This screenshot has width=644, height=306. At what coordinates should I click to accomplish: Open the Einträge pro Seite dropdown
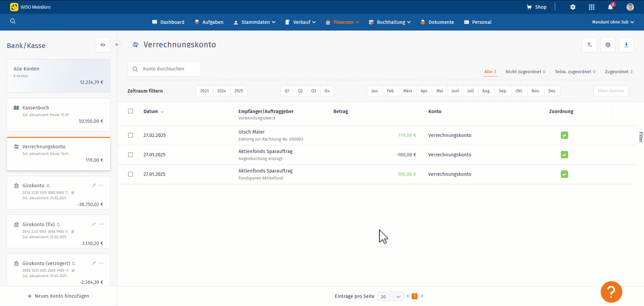(390, 296)
